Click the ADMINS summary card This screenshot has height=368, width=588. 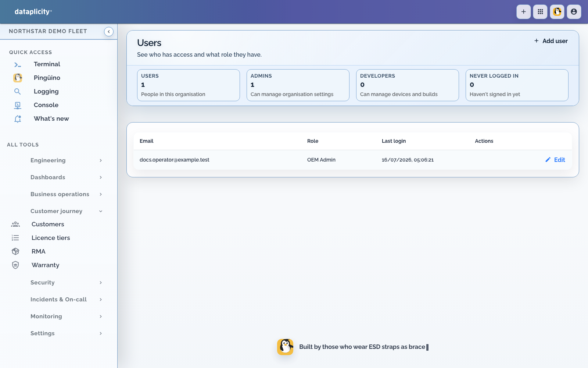point(298,85)
